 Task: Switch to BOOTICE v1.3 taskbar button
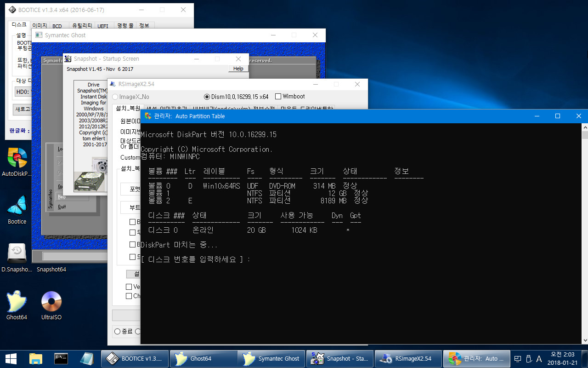coord(135,358)
